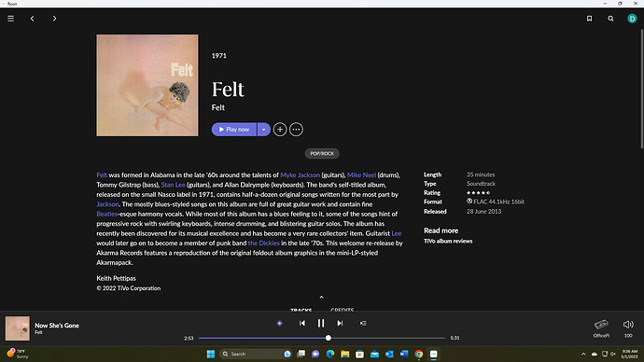Switch to the TRACKS tab
Viewport: 644px width, 362px height.
pos(301,310)
